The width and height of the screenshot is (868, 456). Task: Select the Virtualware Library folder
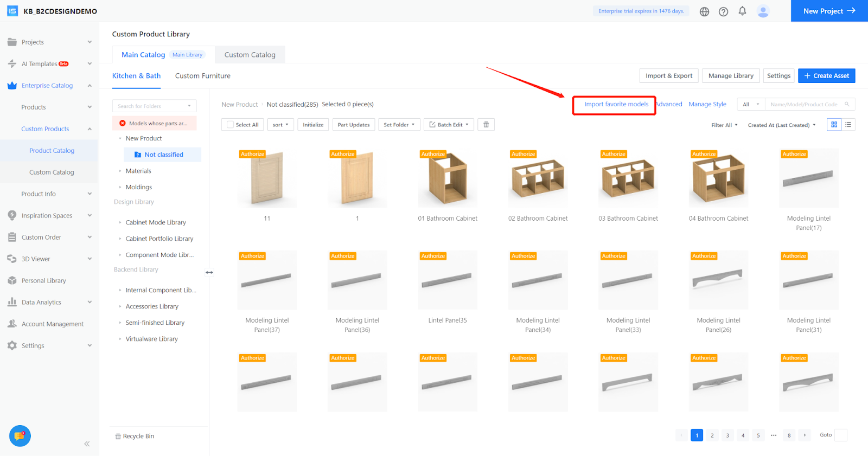pyautogui.click(x=151, y=339)
